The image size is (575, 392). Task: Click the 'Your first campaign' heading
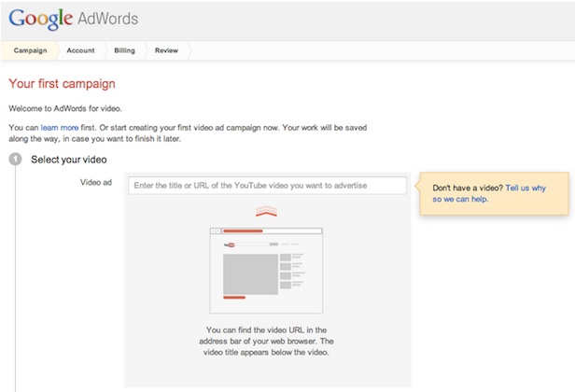pos(62,84)
